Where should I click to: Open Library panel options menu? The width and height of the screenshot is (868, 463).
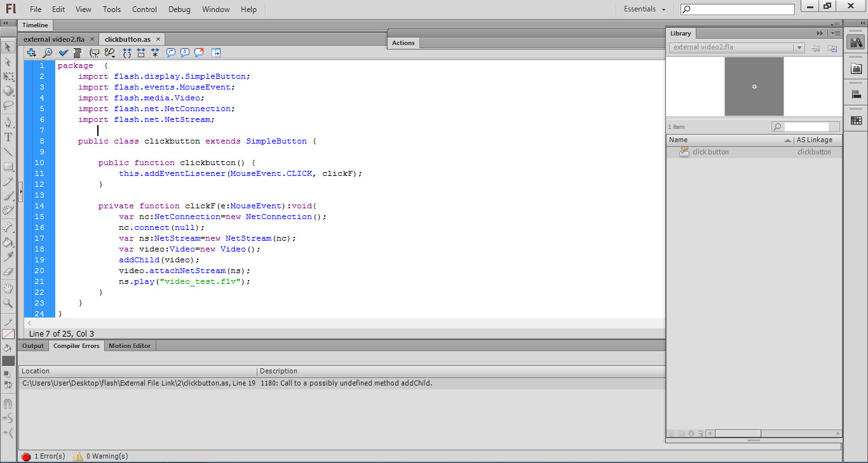point(835,33)
